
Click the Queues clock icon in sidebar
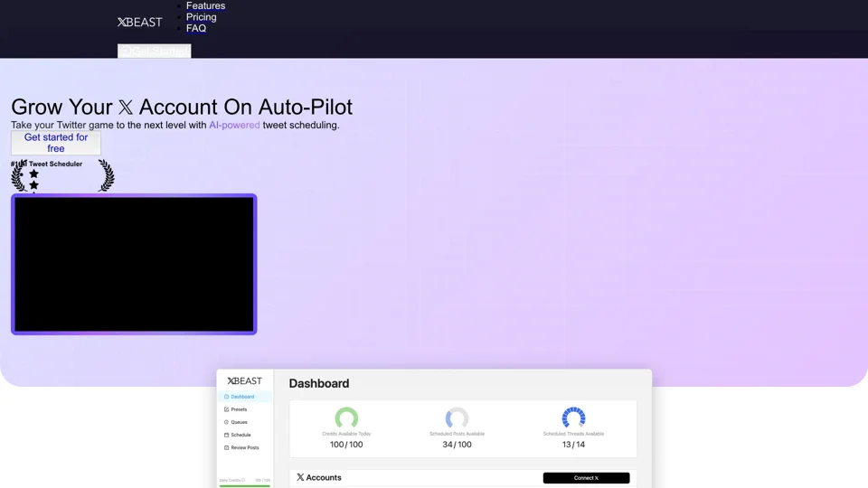point(226,422)
